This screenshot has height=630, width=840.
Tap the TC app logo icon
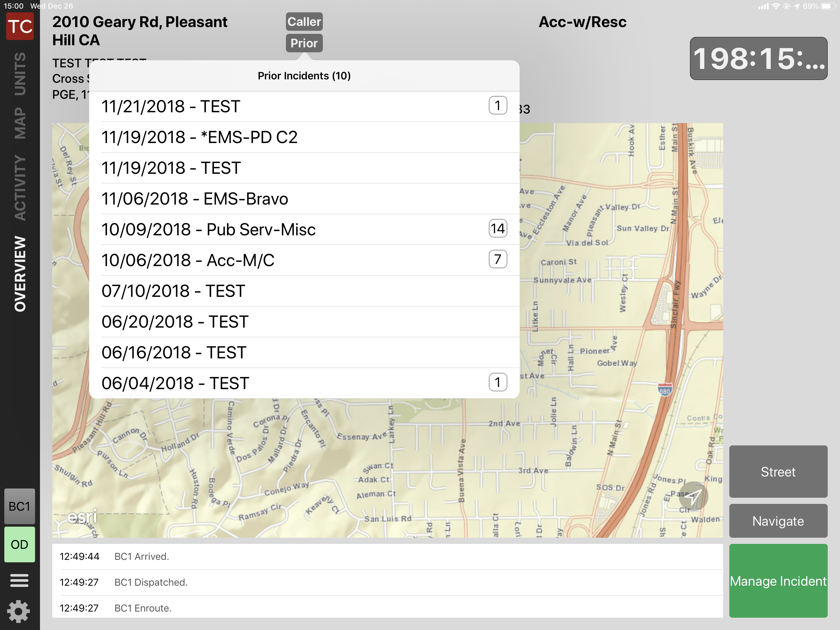(20, 26)
